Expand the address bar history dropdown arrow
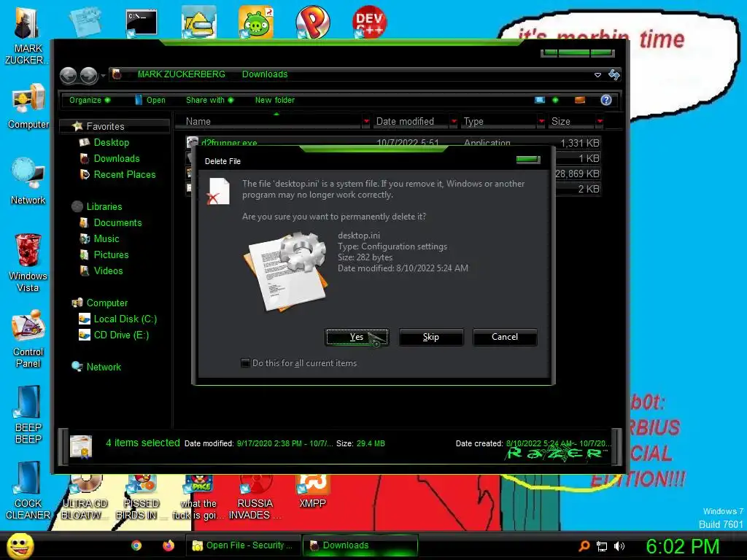Viewport: 747px width, 560px height. click(x=597, y=75)
